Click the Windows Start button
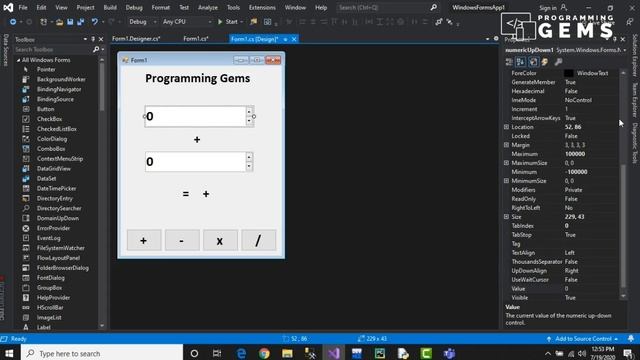The height and width of the screenshot is (360, 640). coord(9,353)
